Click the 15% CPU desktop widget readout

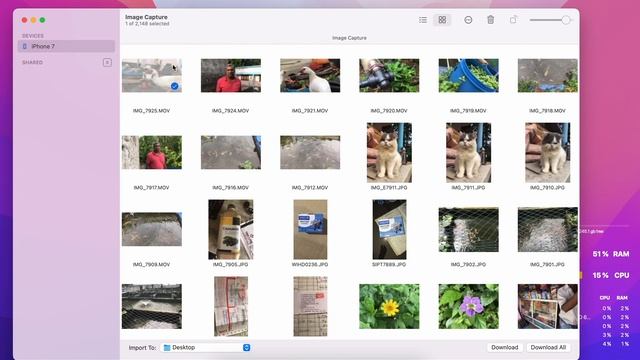pos(611,276)
